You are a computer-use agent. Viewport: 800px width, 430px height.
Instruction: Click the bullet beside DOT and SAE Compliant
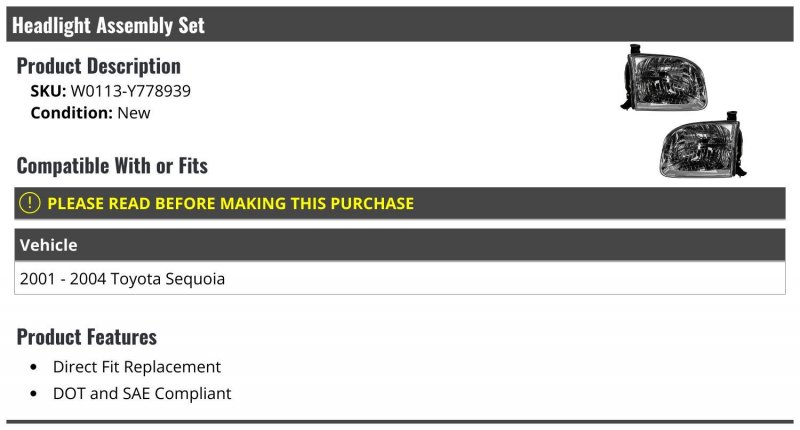(x=34, y=394)
